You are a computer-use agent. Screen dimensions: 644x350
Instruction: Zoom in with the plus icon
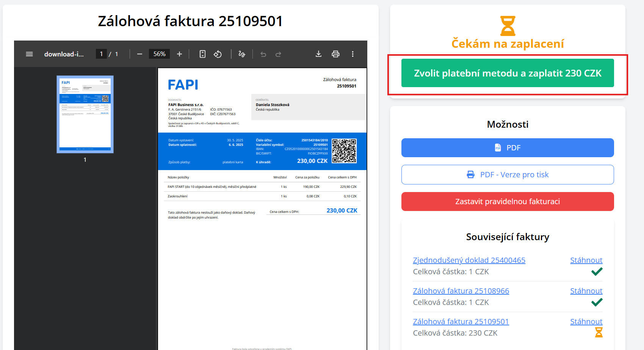pyautogui.click(x=180, y=54)
